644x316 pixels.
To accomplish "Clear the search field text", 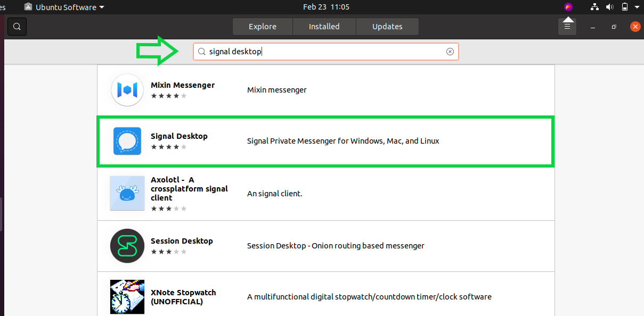I will click(450, 52).
